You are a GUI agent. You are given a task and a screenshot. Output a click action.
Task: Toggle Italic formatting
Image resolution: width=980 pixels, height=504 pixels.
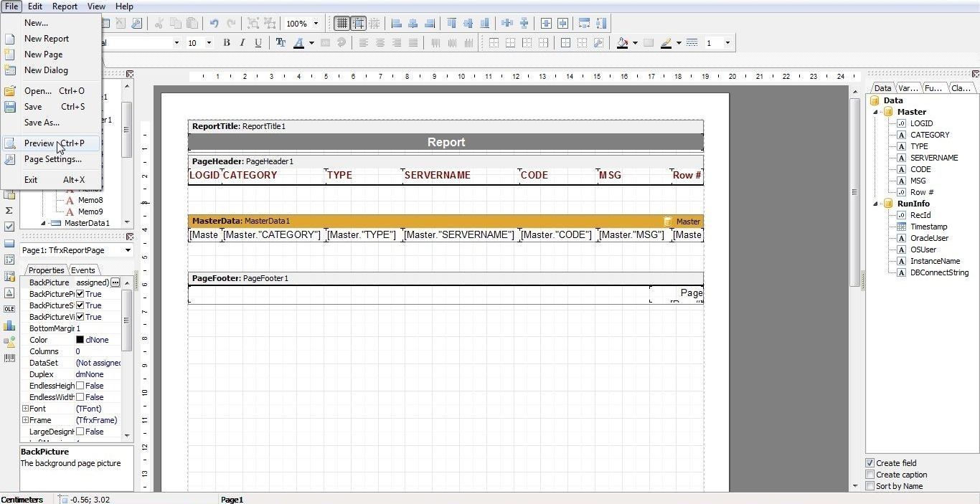(x=242, y=43)
